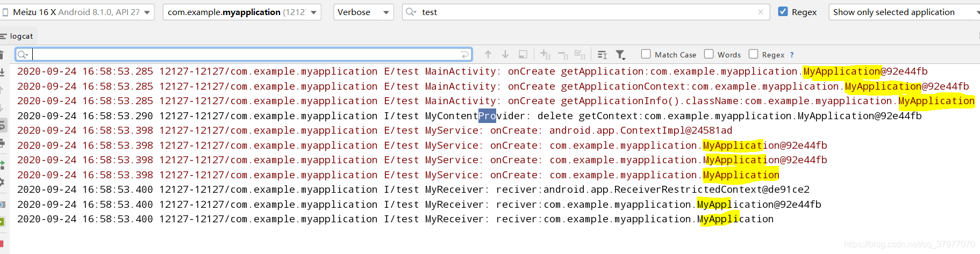This screenshot has width=980, height=254.
Task: Click the screen record icon in sidebar
Action: (x=2, y=222)
